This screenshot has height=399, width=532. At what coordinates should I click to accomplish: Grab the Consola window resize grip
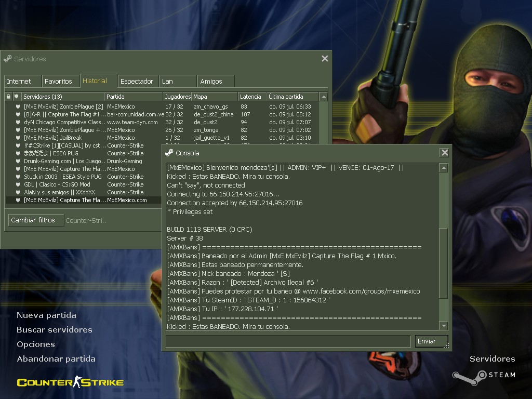446,345
